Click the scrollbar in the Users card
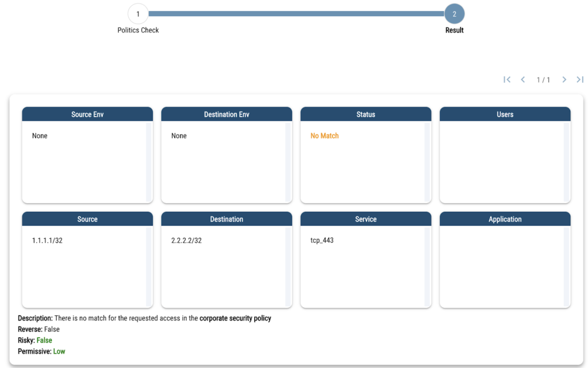 567,161
